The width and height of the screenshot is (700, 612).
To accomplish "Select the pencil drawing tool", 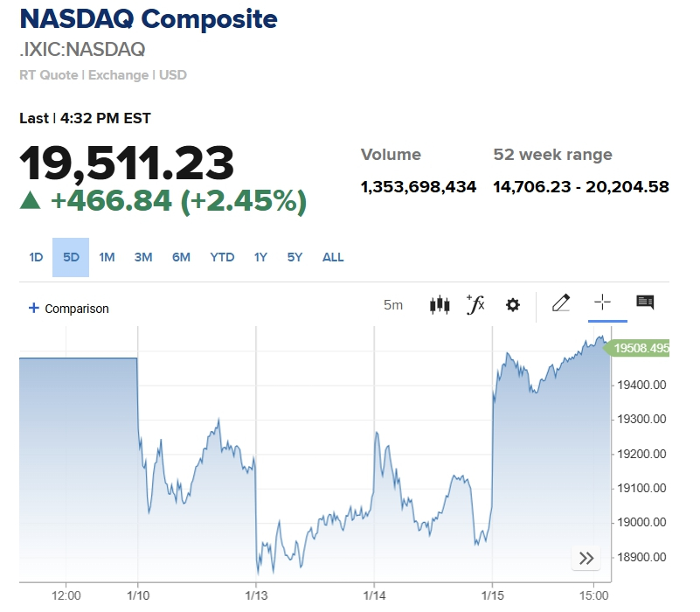I will (x=561, y=303).
